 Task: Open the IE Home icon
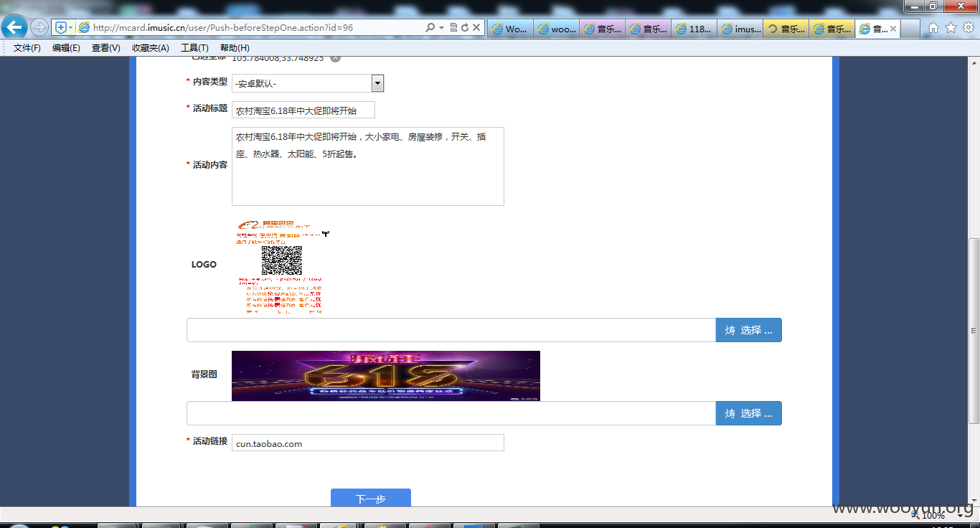[x=933, y=28]
